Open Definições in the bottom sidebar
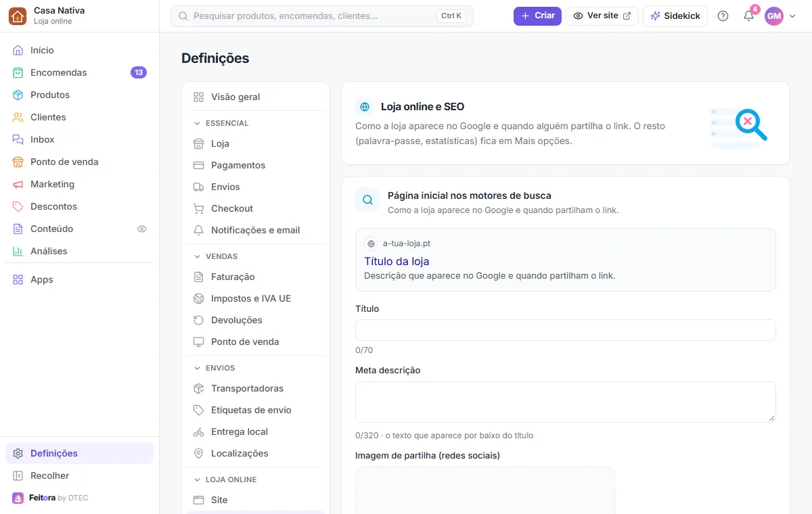Screen dimensions: 812x514 [79, 453]
